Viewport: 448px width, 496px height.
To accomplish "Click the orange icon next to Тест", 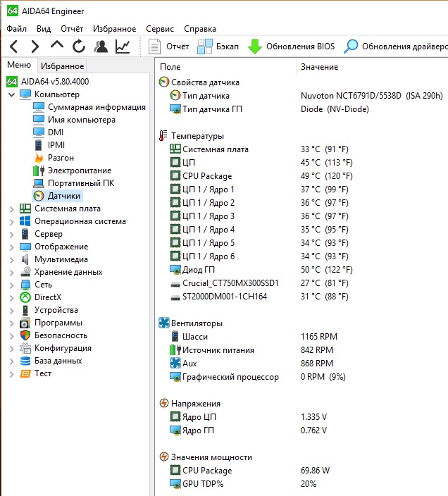I will 25,374.
